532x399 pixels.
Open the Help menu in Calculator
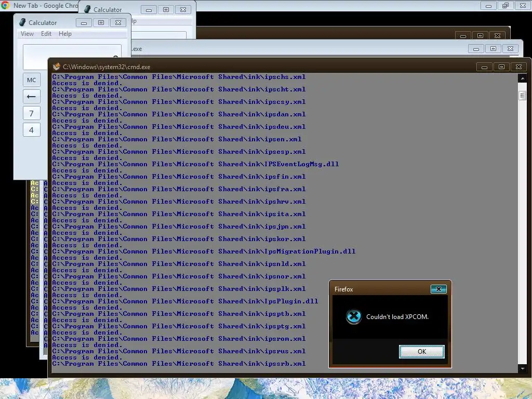coord(65,34)
